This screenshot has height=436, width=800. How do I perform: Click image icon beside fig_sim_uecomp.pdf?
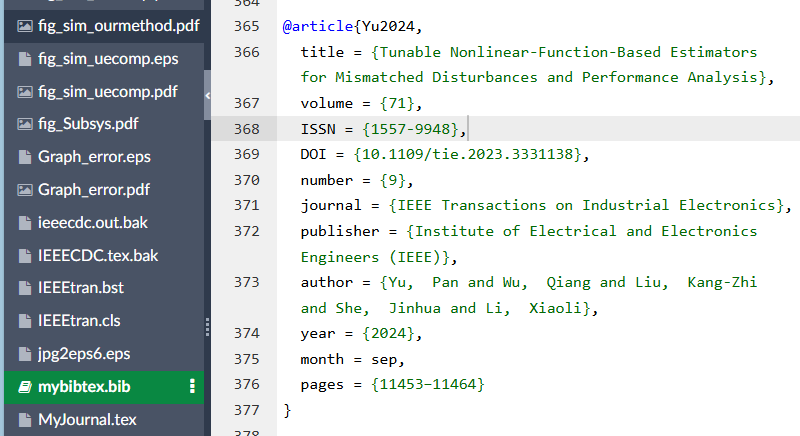25,92
